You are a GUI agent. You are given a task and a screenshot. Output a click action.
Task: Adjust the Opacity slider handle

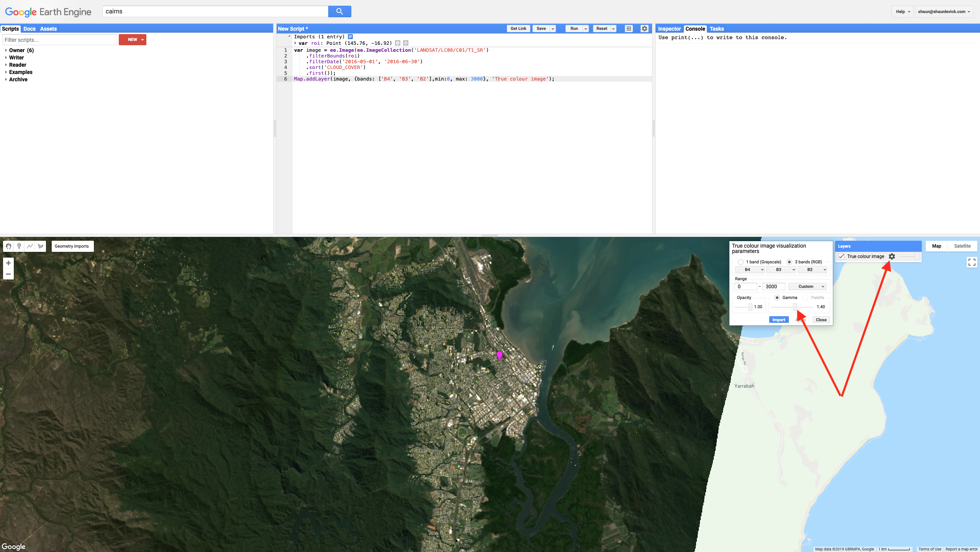click(750, 307)
